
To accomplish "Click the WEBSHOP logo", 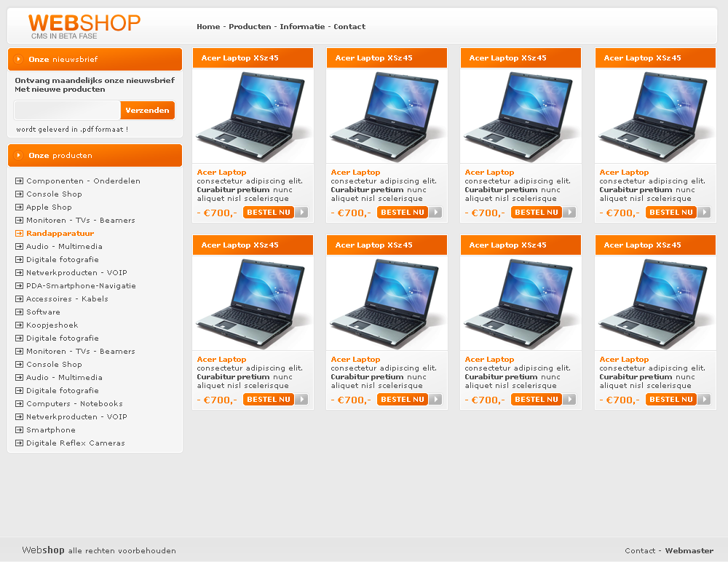I will tap(84, 26).
